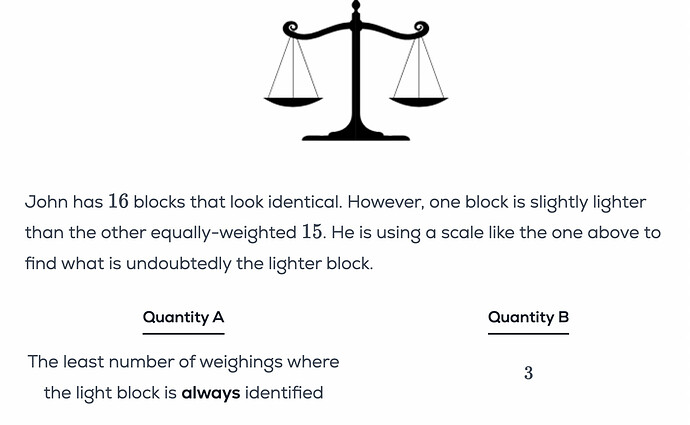This screenshot has height=425, width=690.
Task: Click the number 16 in the problem text
Action: tap(118, 202)
